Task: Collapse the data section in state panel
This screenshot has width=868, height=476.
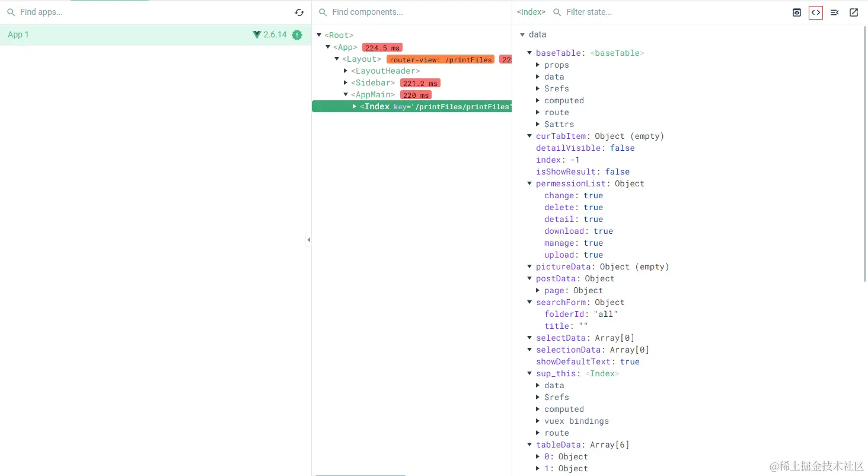Action: point(522,35)
